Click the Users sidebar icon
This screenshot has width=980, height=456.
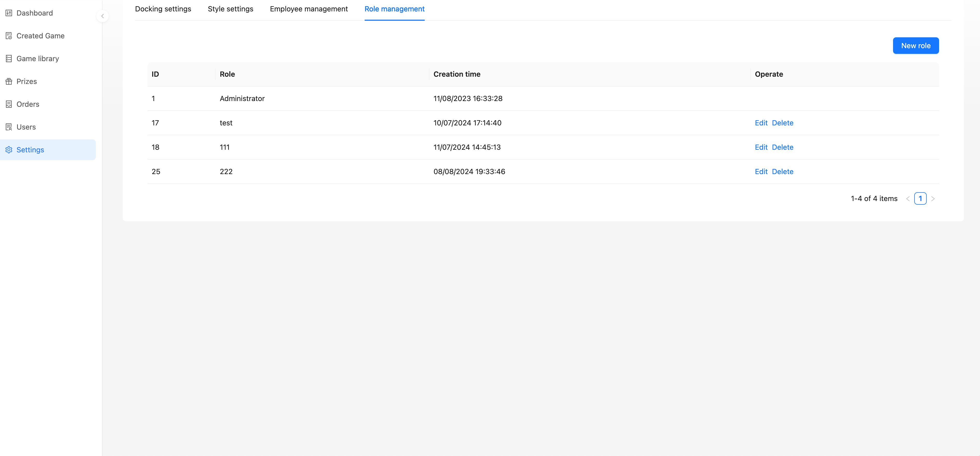pos(9,127)
